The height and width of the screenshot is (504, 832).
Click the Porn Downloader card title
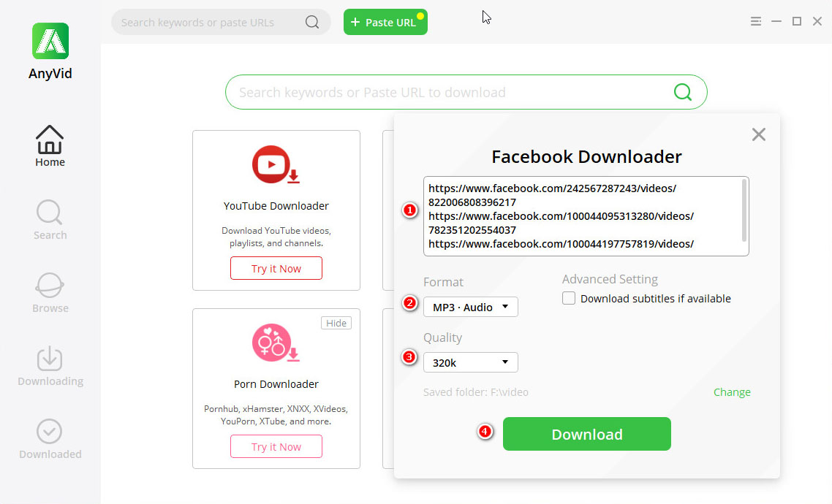(276, 383)
